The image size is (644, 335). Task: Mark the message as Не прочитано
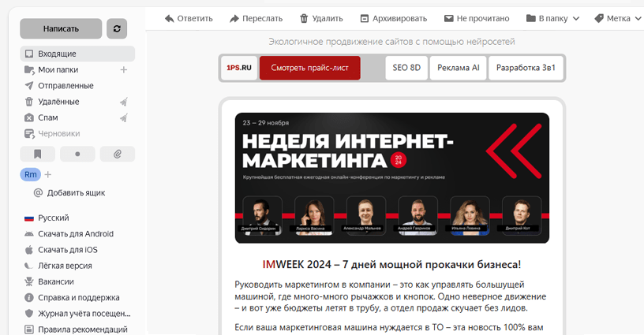tap(477, 18)
